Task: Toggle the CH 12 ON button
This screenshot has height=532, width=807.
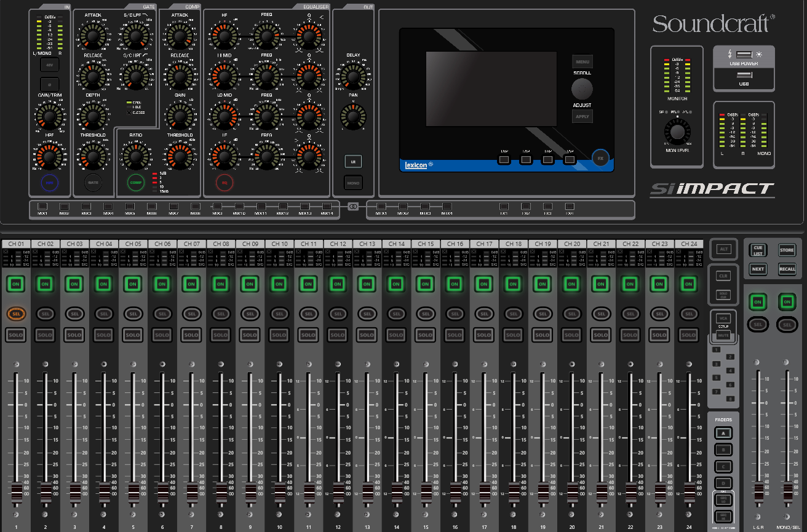Action: pyautogui.click(x=337, y=284)
